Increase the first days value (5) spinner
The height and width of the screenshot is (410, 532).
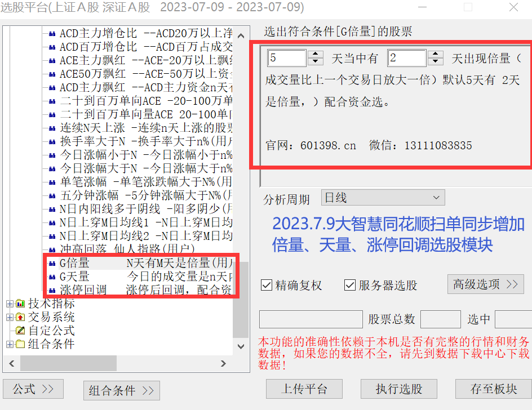(x=315, y=54)
